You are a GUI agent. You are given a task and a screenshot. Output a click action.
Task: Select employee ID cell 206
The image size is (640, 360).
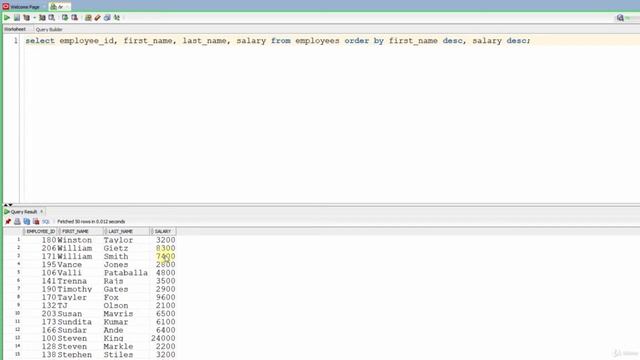point(49,248)
